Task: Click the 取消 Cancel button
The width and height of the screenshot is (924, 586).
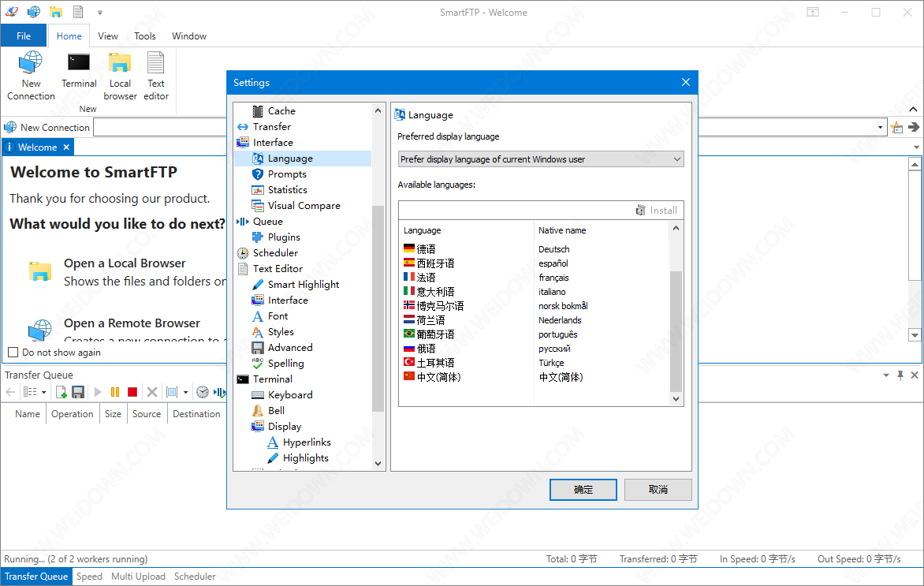Action: point(658,490)
